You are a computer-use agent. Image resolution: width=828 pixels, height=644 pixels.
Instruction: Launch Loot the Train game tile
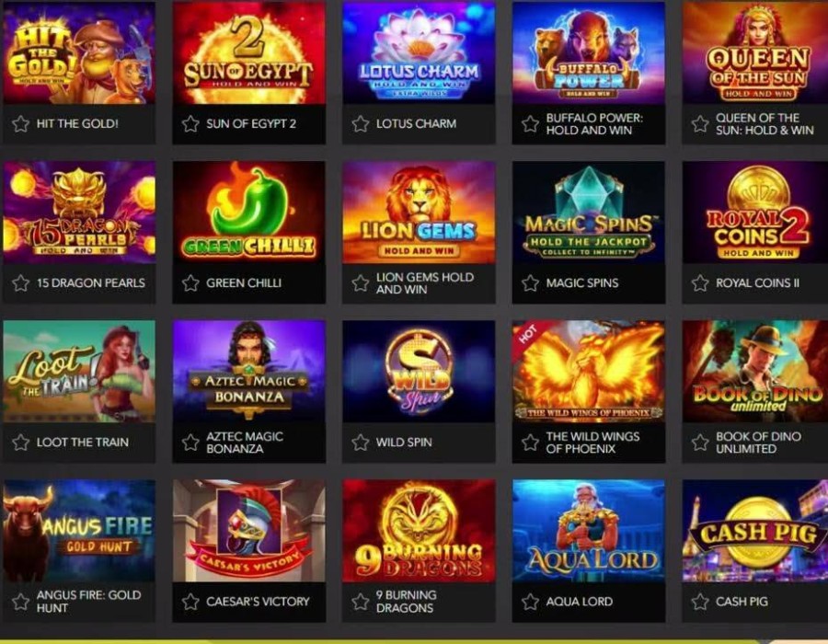(x=79, y=372)
